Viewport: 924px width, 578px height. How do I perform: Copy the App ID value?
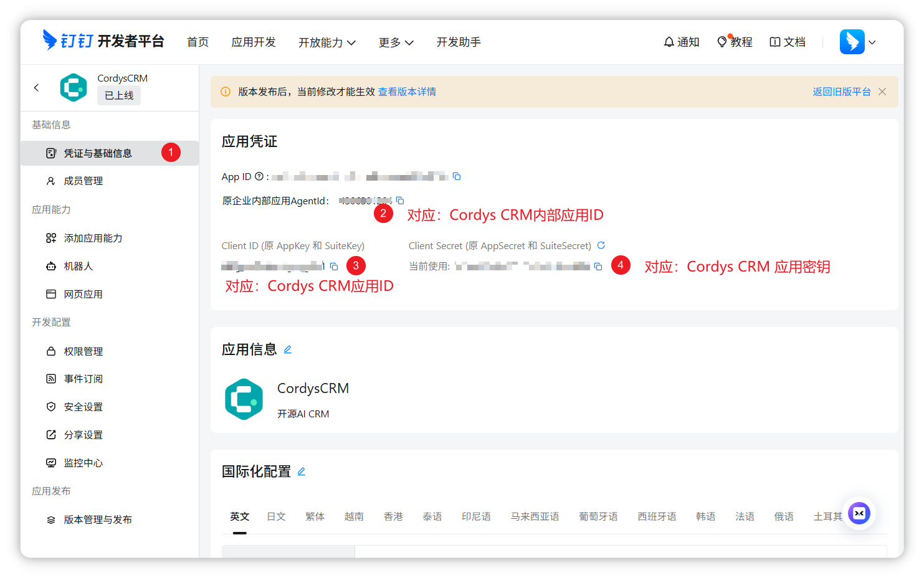pyautogui.click(x=457, y=176)
